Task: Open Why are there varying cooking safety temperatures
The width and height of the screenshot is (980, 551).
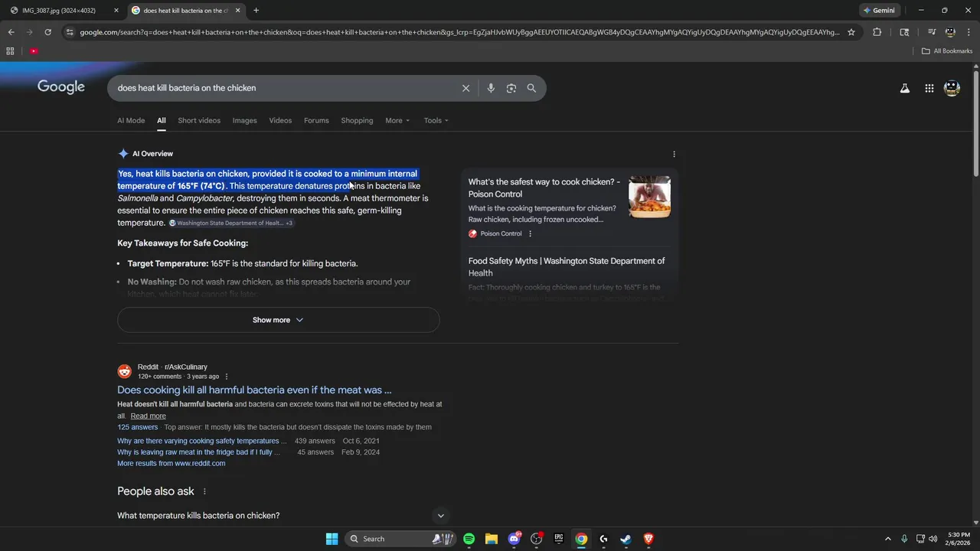Action: [x=201, y=441]
